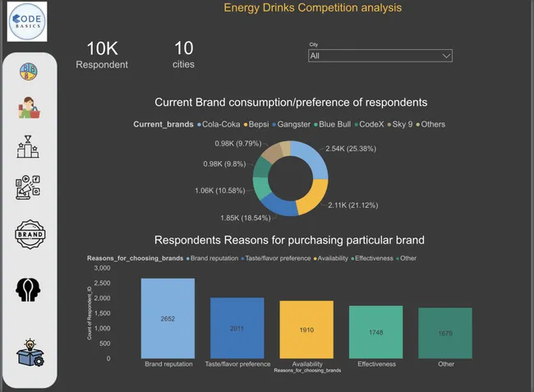This screenshot has width=534, height=392.
Task: Click the Availability bar showing 1910
Action: pyautogui.click(x=306, y=330)
